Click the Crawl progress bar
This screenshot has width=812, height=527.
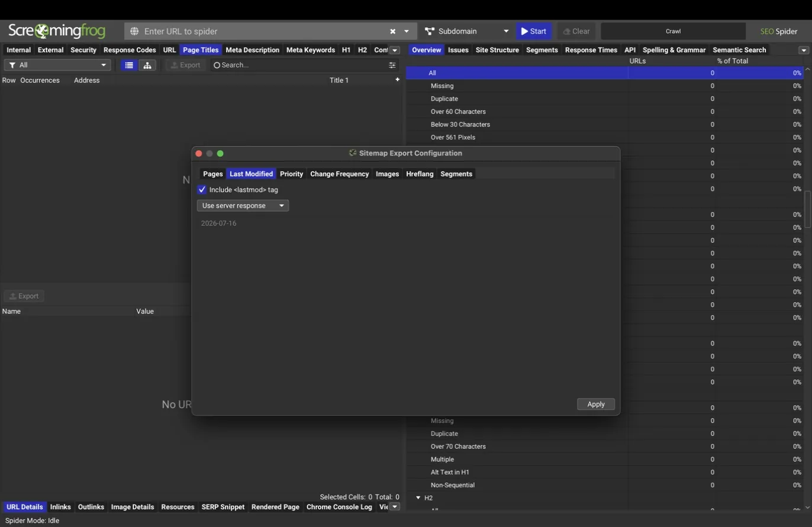click(673, 31)
